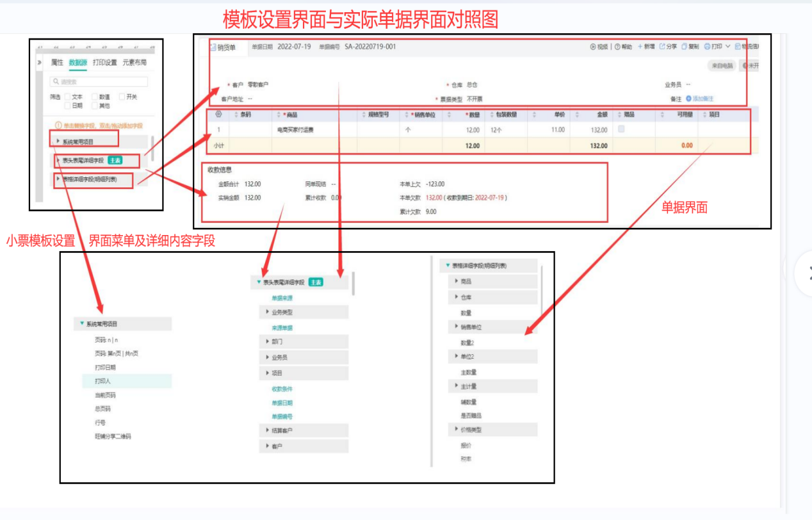Click the 电商买家付运费 product cell
The height and width of the screenshot is (520, 812).
tap(296, 130)
